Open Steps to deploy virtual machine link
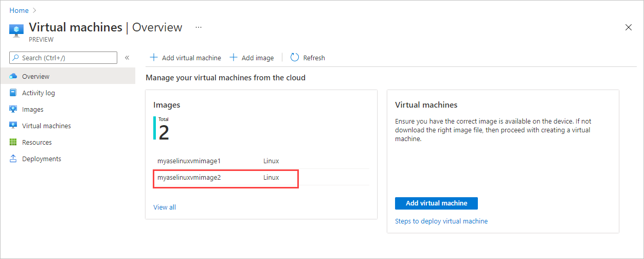The height and width of the screenshot is (259, 644). click(441, 221)
